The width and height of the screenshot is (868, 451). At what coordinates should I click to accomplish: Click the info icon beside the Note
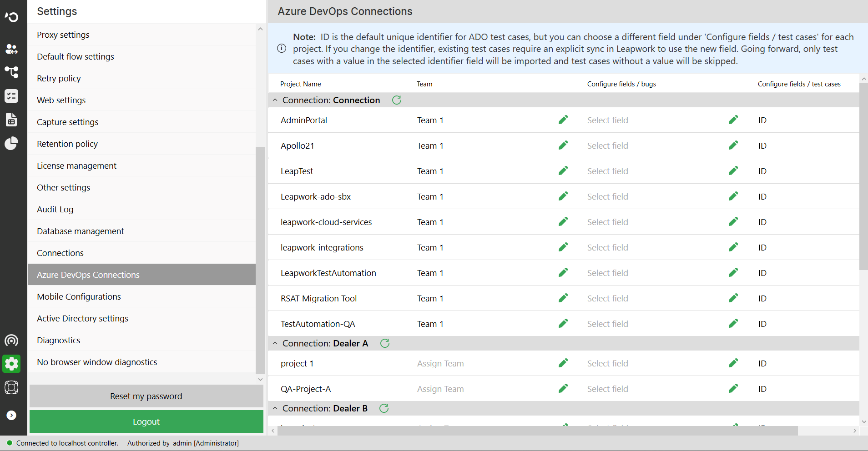[x=282, y=48]
